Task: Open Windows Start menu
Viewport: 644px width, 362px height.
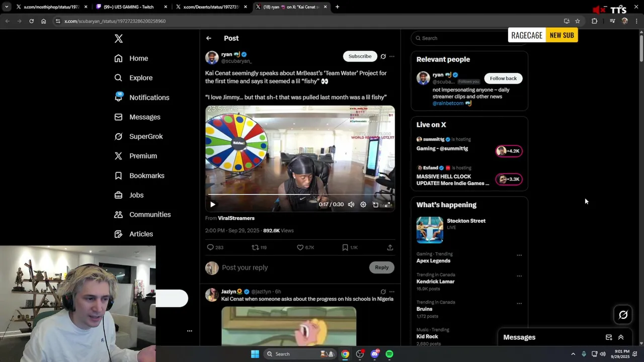Action: point(255,354)
